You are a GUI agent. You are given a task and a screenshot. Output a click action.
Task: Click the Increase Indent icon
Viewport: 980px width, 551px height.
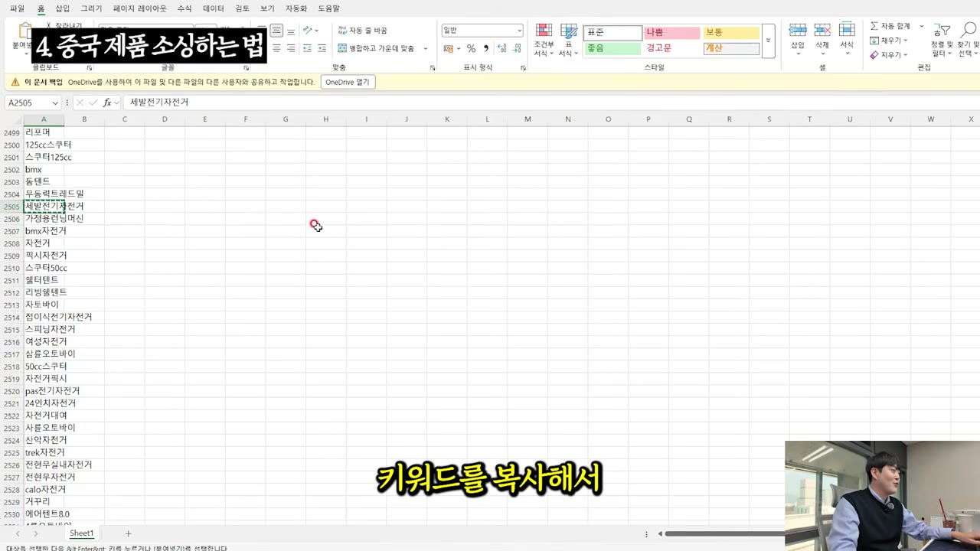click(x=322, y=48)
